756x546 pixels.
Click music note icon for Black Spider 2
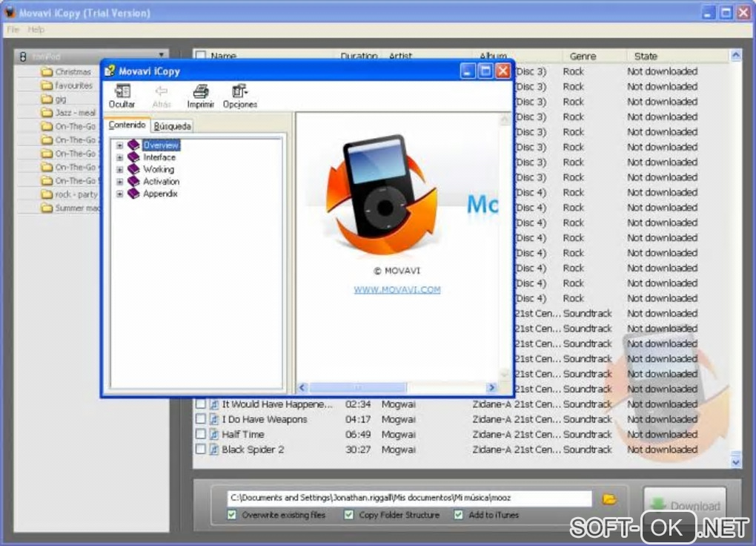[214, 449]
